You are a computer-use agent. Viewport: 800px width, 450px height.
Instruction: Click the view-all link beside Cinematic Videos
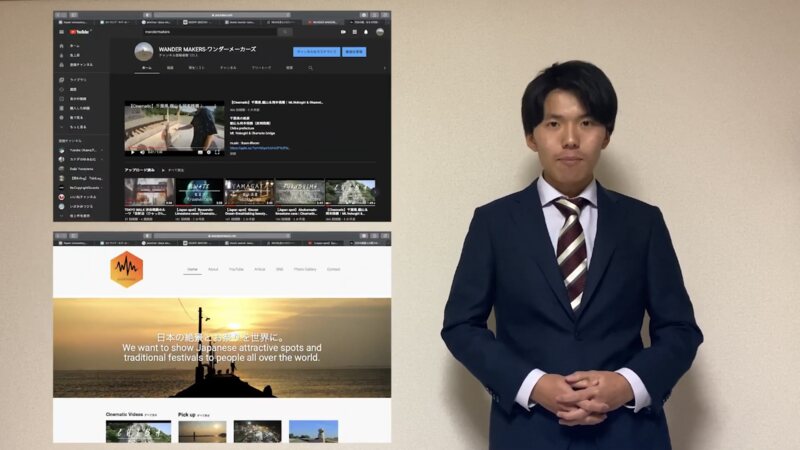151,415
